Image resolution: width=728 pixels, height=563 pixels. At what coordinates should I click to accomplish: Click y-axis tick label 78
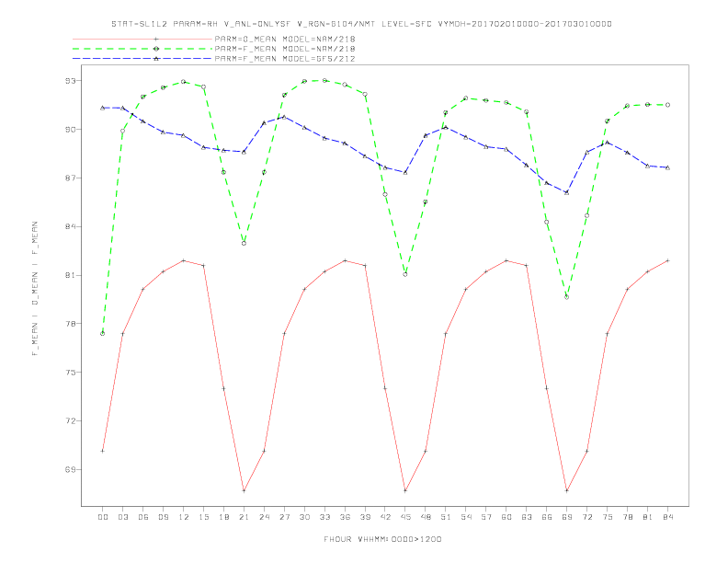pyautogui.click(x=70, y=324)
